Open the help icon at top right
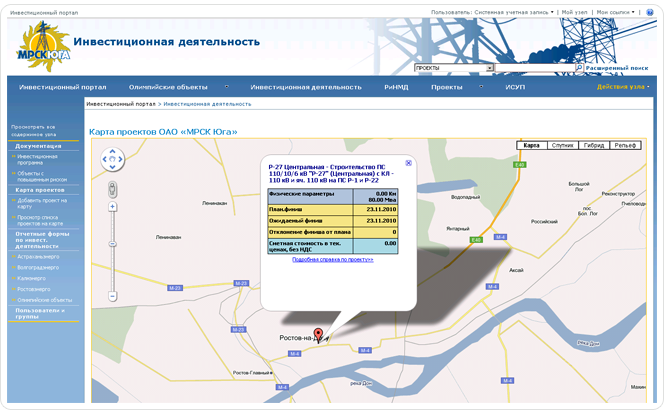670x412 pixels. pos(649,12)
